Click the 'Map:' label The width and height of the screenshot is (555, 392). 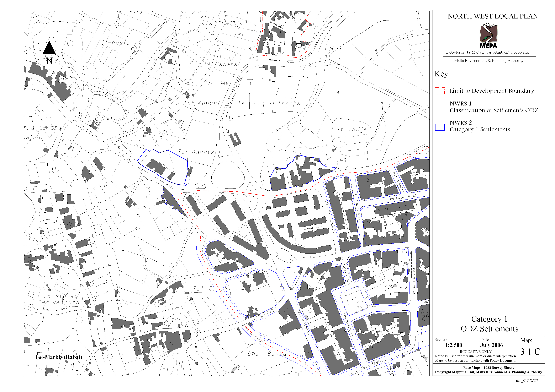pos(526,340)
